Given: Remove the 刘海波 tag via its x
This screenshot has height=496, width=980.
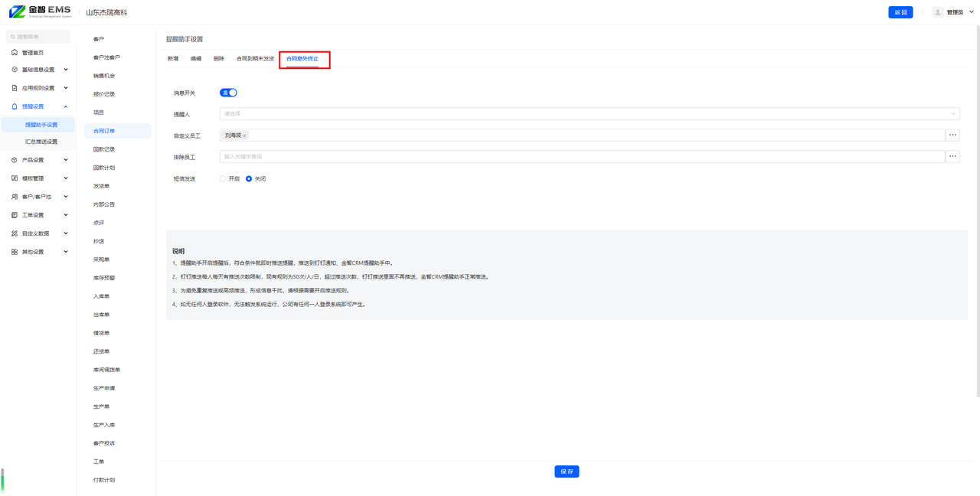Looking at the screenshot, I should 245,135.
